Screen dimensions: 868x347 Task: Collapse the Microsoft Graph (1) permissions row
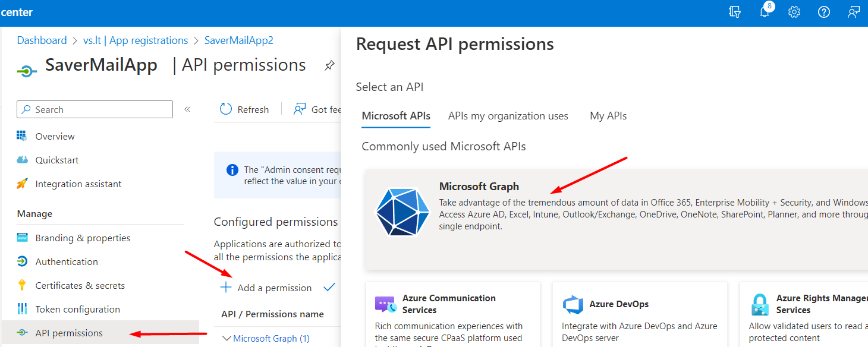click(x=226, y=338)
